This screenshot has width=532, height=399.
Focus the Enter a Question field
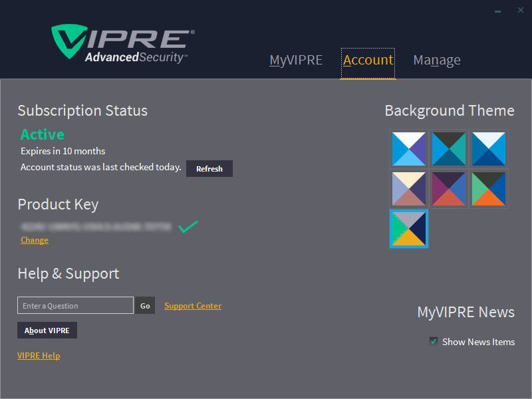(75, 305)
